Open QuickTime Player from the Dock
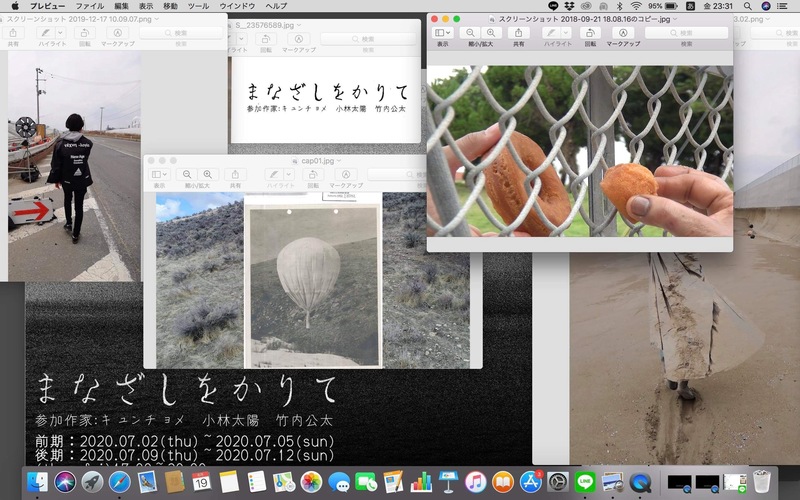The image size is (800, 500). pos(640,482)
